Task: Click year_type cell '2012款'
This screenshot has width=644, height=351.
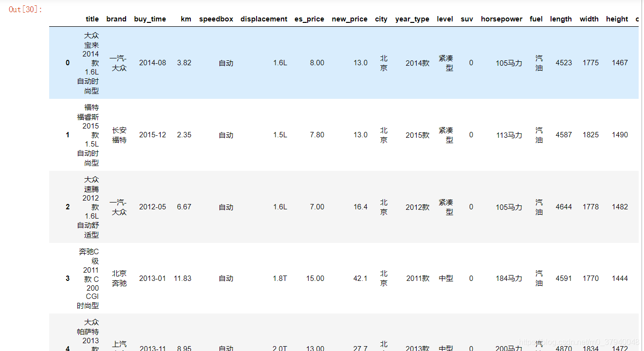Action: (x=418, y=207)
